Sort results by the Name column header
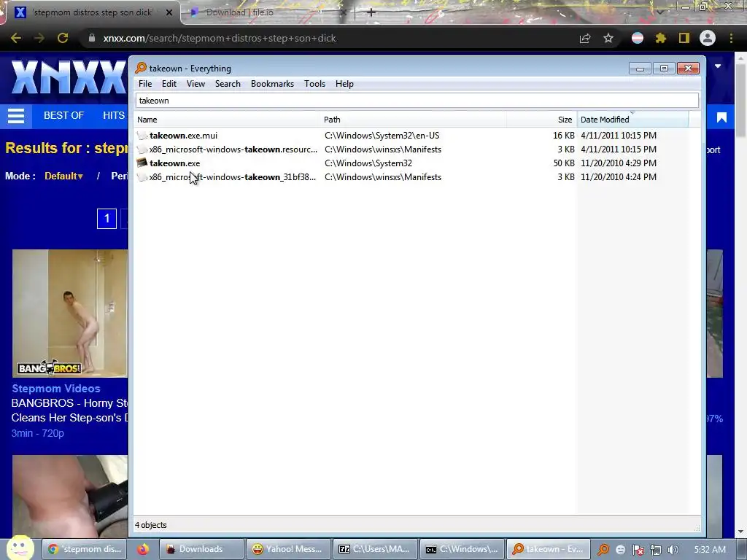 tap(228, 120)
